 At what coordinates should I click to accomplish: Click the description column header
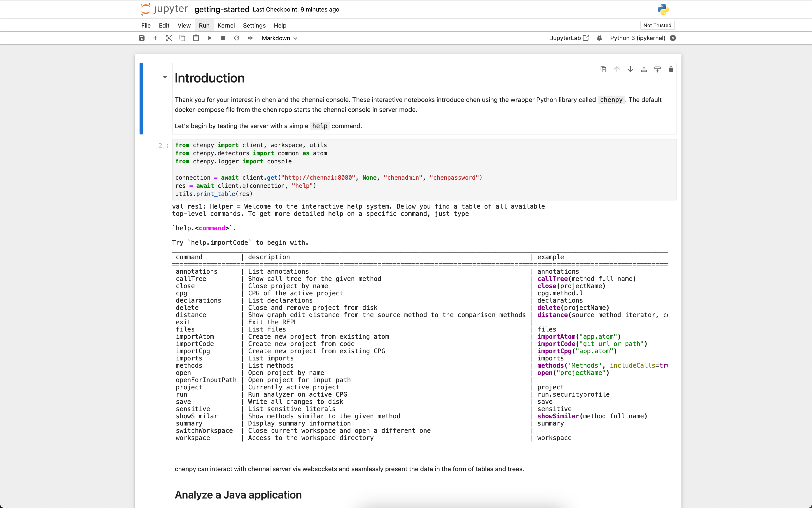click(x=269, y=257)
